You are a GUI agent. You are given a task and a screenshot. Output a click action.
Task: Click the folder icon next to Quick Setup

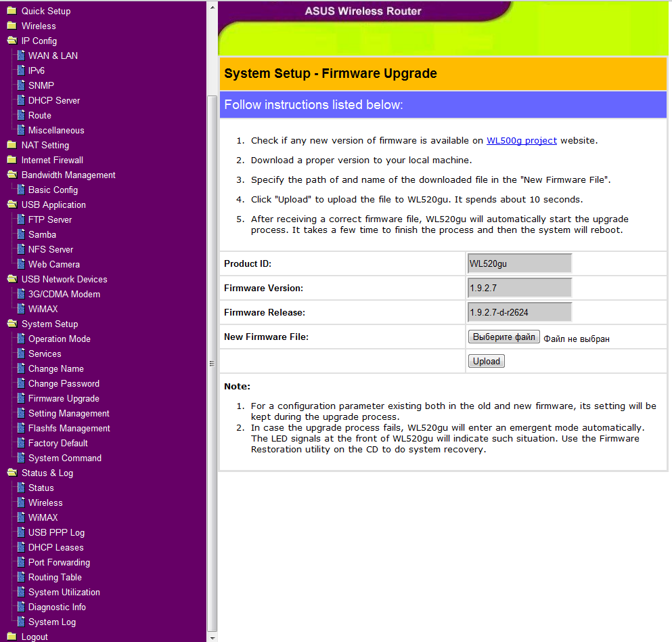click(x=12, y=11)
